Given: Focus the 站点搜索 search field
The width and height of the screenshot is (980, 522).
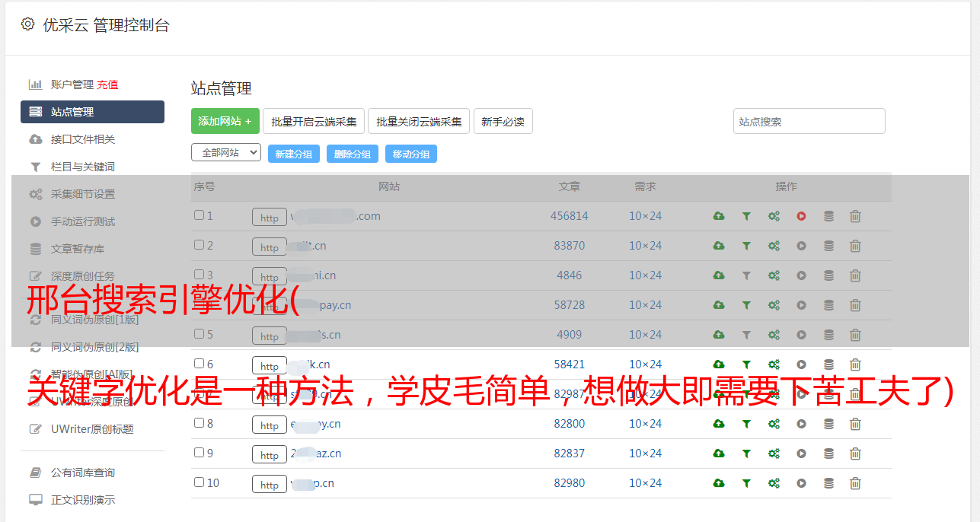Looking at the screenshot, I should [x=809, y=121].
